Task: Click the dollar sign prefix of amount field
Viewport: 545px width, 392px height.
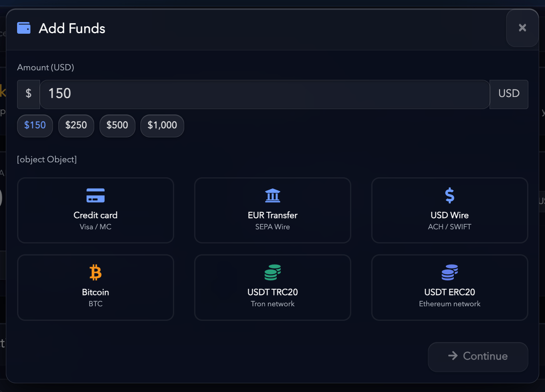Action: (x=28, y=94)
